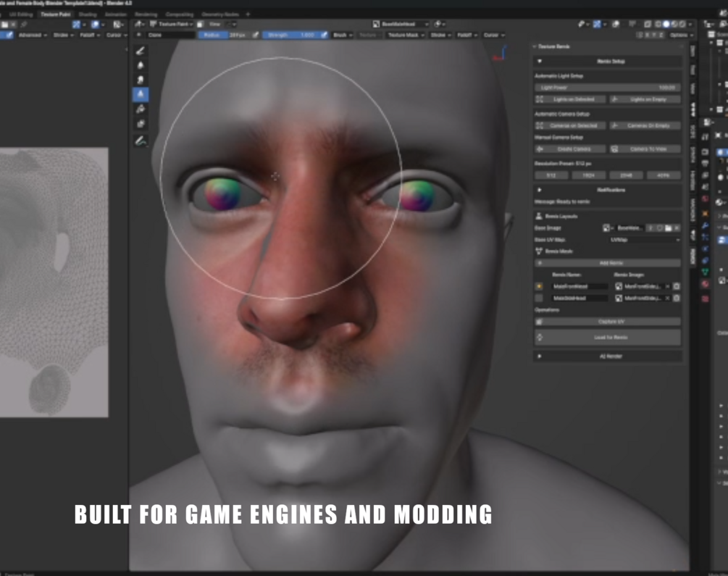Viewport: 728px width, 576px height.
Task: Open the green Object Data properties tab
Action: click(x=706, y=272)
